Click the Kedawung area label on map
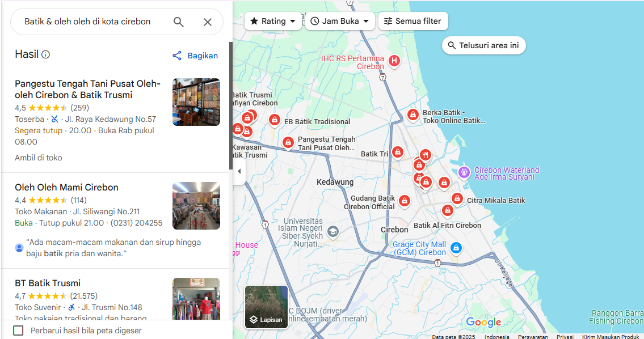 coord(335,182)
